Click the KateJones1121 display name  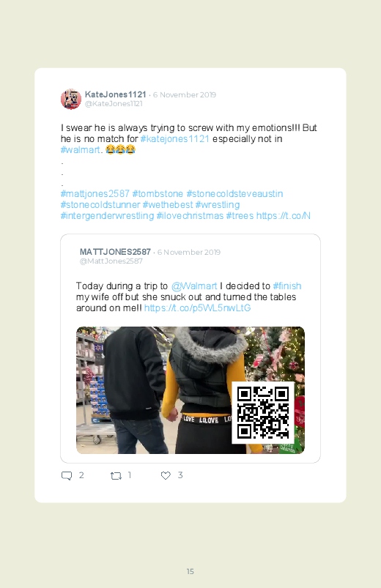[115, 94]
